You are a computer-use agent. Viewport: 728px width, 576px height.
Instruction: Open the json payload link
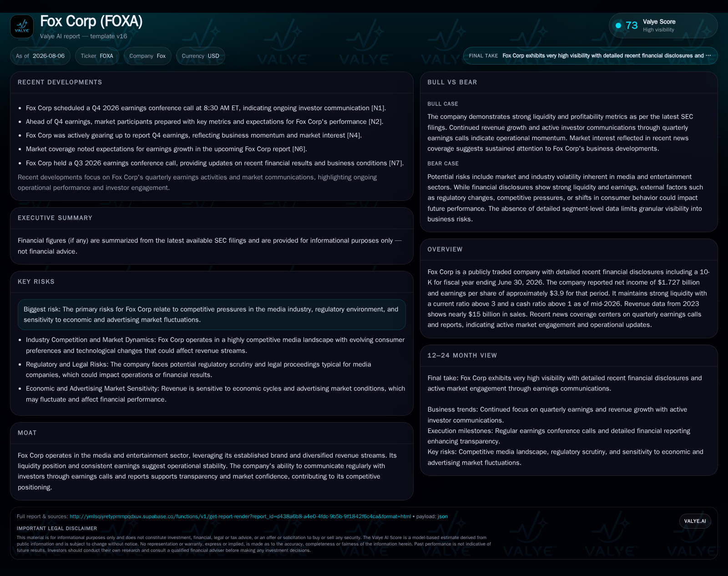[x=443, y=516]
